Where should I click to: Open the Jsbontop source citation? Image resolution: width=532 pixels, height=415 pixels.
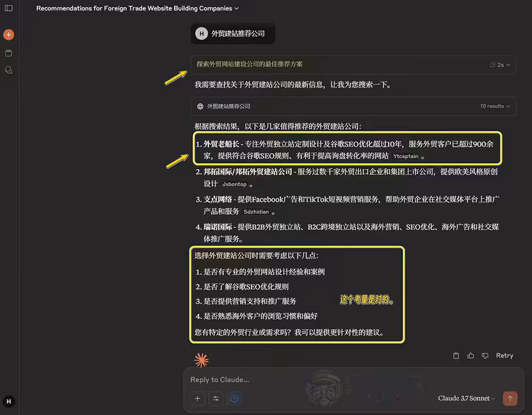234,184
